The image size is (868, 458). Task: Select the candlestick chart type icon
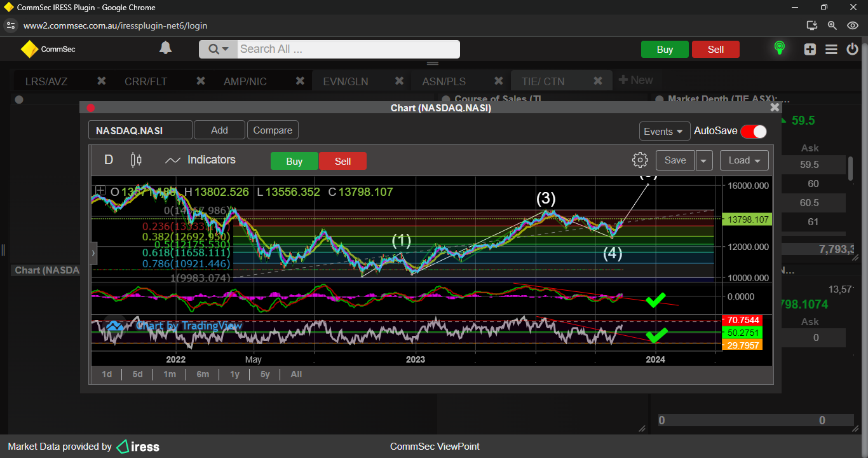coord(136,160)
